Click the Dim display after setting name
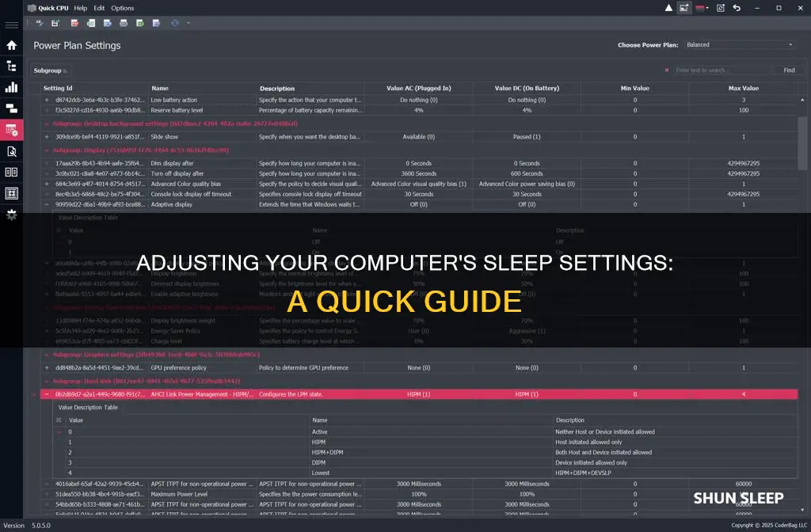 pos(172,163)
